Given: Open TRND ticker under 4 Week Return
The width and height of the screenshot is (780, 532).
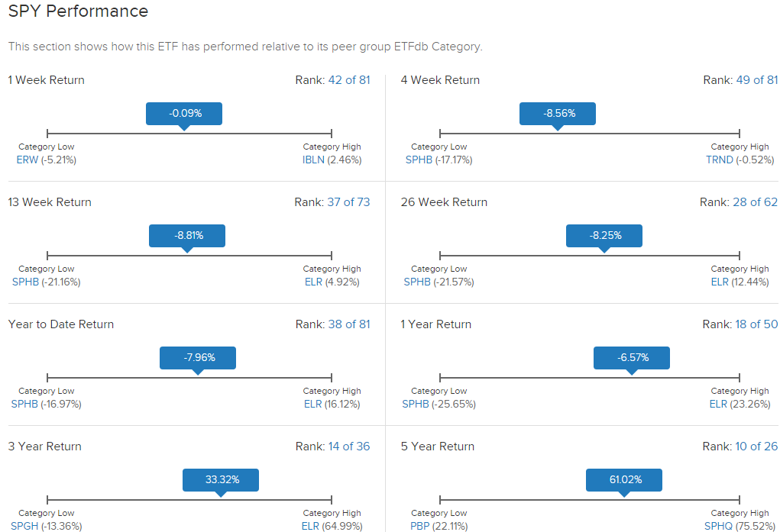Looking at the screenshot, I should pos(720,160).
